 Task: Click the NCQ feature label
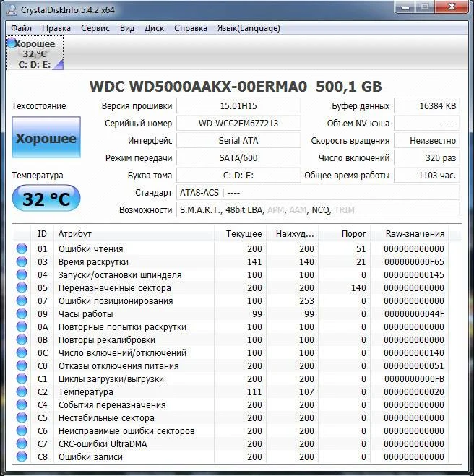click(x=321, y=210)
